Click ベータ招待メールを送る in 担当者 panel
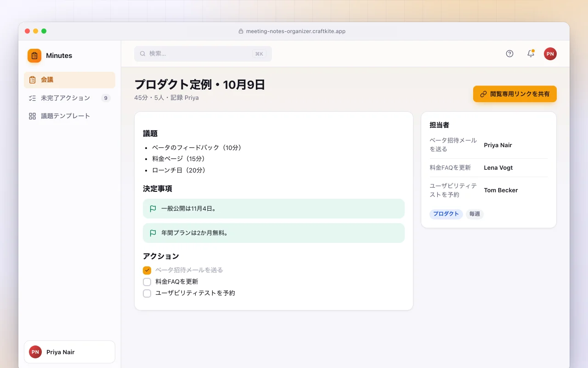The image size is (588, 368). coord(453,145)
